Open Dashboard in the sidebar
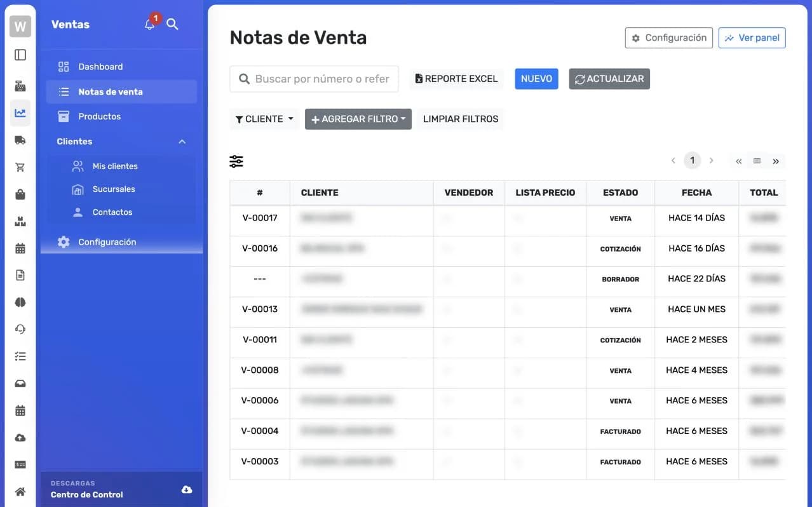812x507 pixels. (121, 67)
